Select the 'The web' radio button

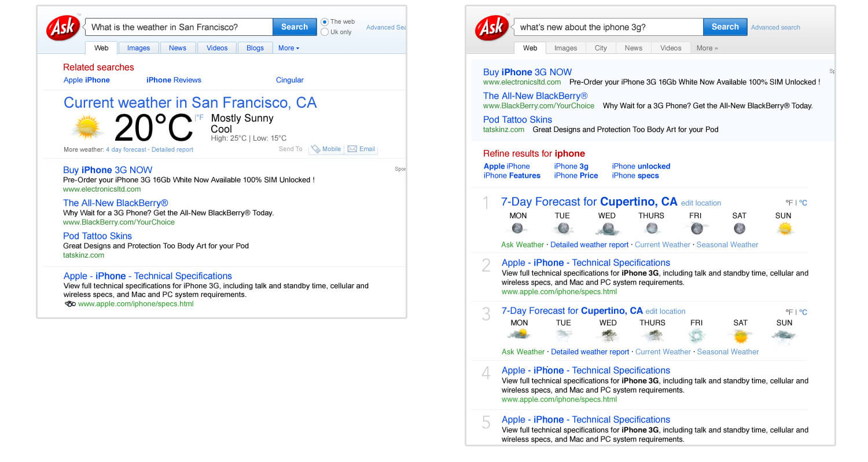coord(325,22)
